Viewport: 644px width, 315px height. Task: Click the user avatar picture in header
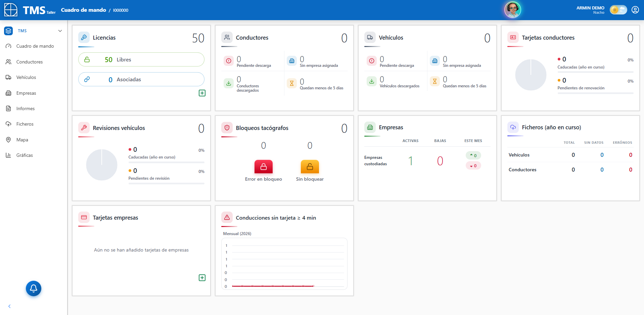pos(512,10)
